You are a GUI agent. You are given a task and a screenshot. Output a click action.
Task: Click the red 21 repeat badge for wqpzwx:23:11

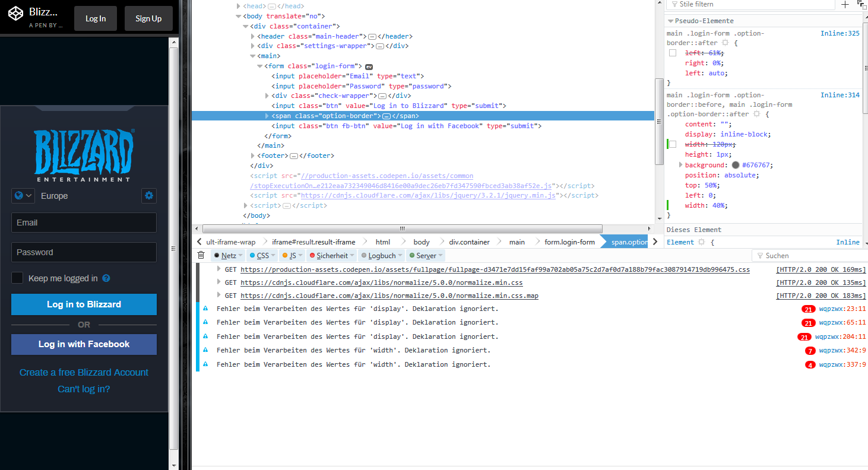tap(808, 309)
